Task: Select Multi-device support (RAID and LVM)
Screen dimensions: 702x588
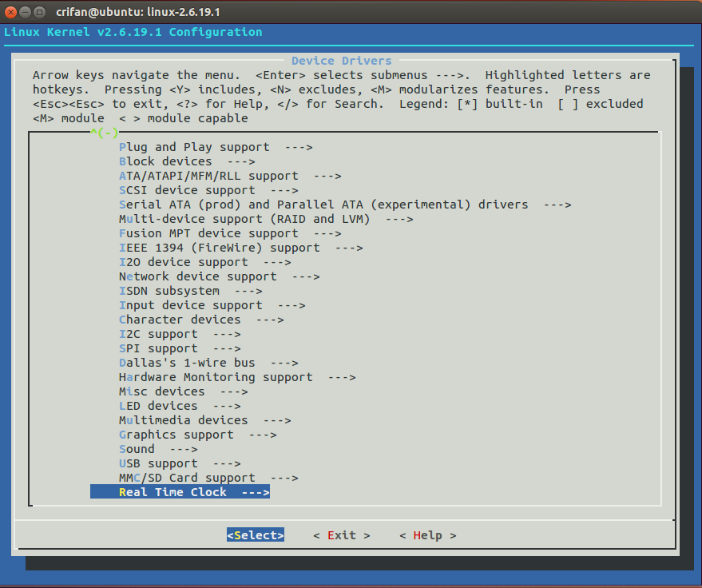Action: (266, 219)
